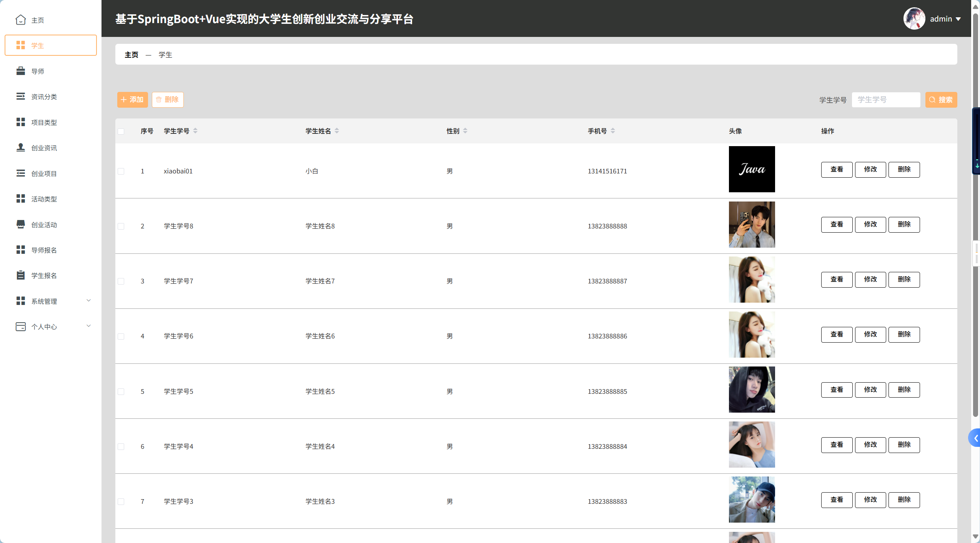Focus the 学生学号 search input field
Image resolution: width=980 pixels, height=543 pixels.
coord(885,100)
